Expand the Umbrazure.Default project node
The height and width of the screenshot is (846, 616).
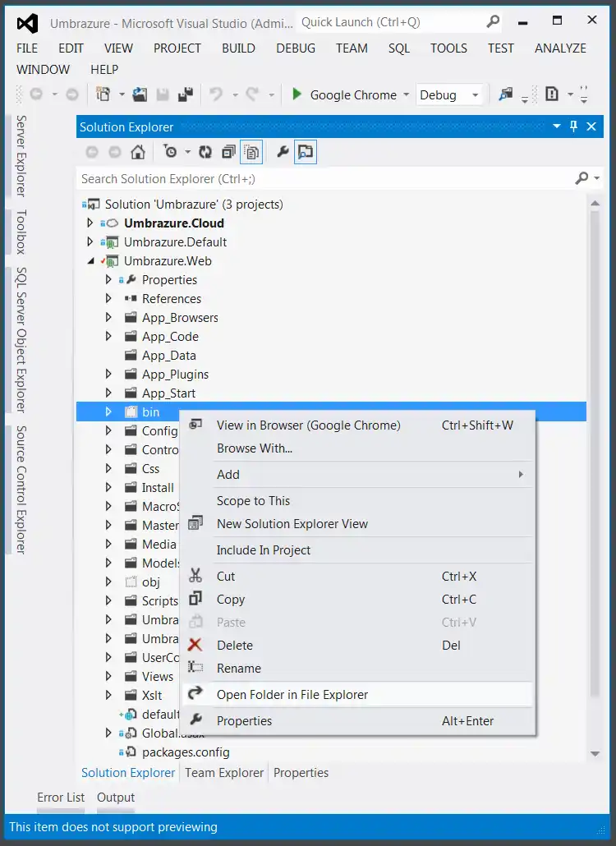(90, 241)
